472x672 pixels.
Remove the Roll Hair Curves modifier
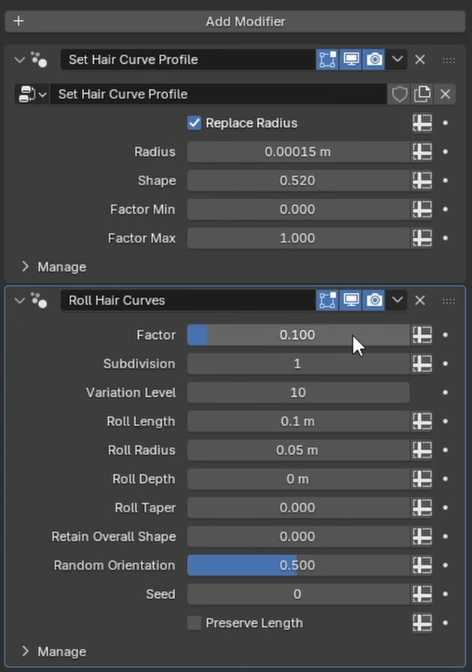[x=420, y=300]
